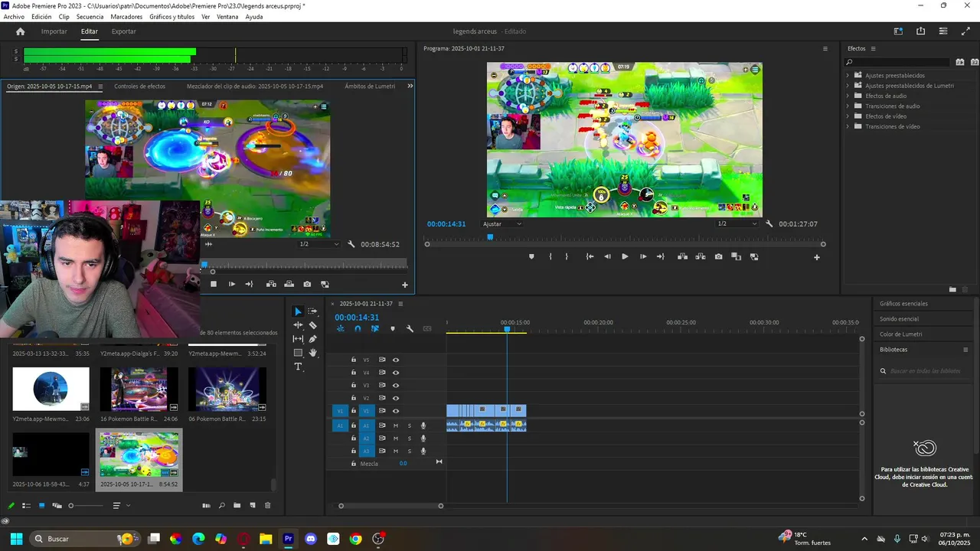Click Find magnifier in Project panel
The image size is (980, 551).
point(221,505)
